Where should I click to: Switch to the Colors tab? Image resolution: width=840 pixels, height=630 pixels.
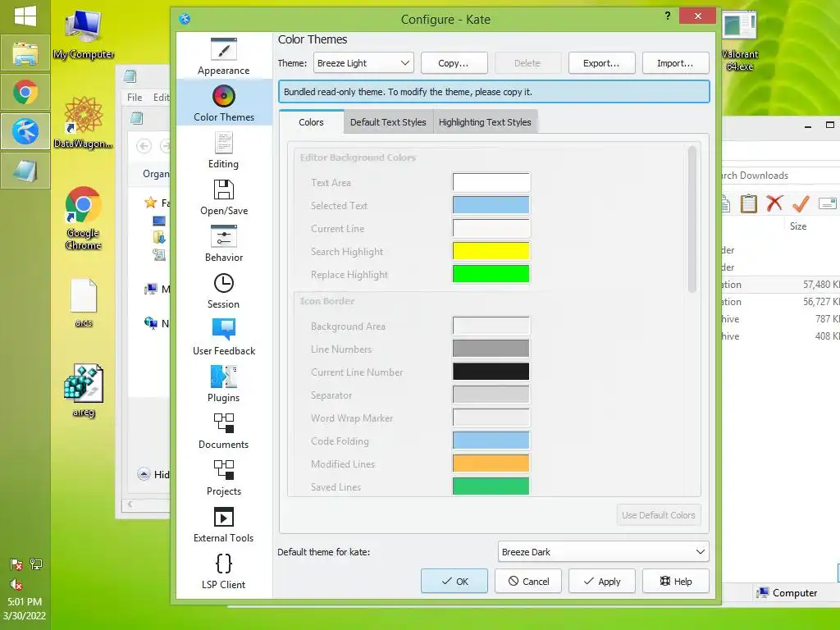(311, 122)
